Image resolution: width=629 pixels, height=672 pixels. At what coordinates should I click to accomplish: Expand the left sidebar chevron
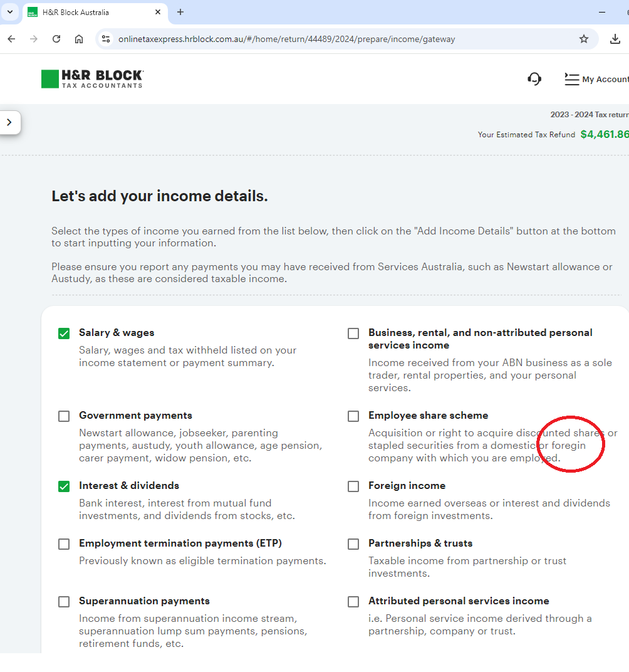[9, 122]
